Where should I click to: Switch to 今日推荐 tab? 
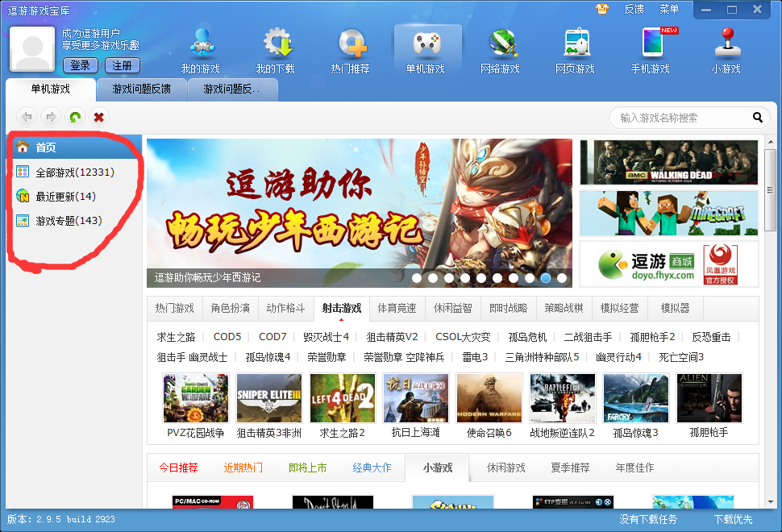point(178,468)
